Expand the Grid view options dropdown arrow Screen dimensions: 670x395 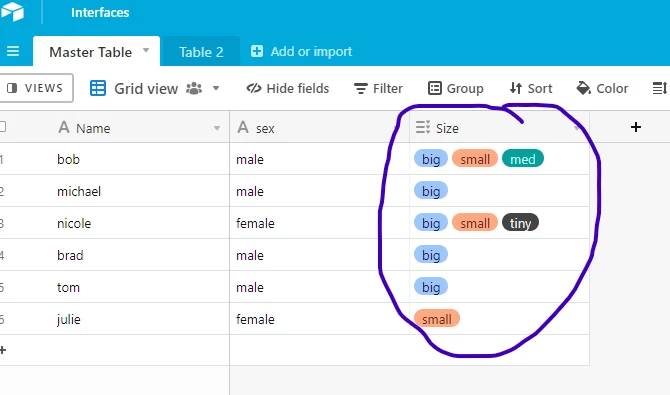(x=216, y=88)
